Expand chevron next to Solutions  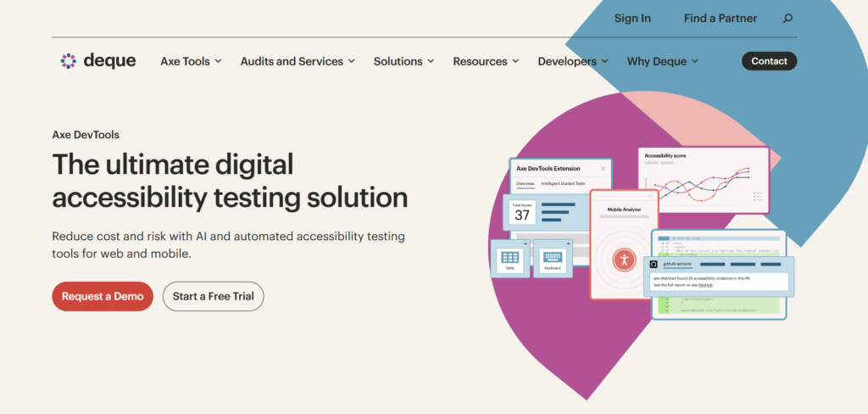[430, 62]
